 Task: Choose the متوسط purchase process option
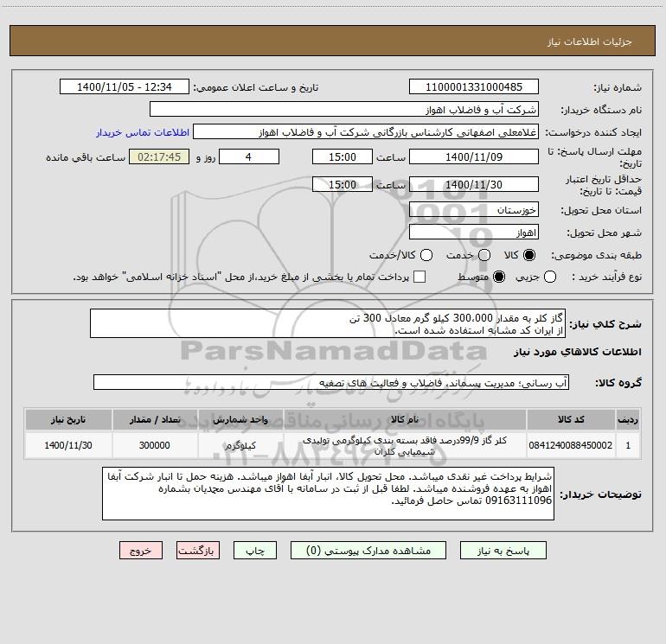499,277
